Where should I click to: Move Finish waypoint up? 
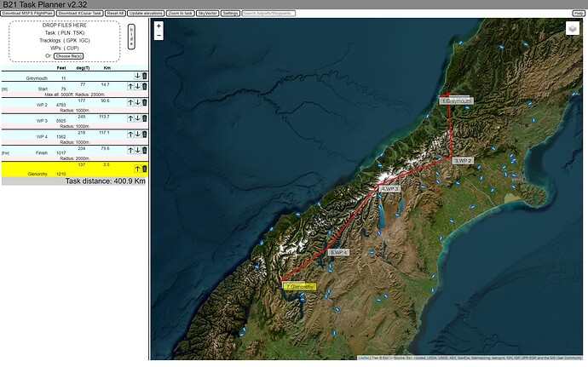130,151
